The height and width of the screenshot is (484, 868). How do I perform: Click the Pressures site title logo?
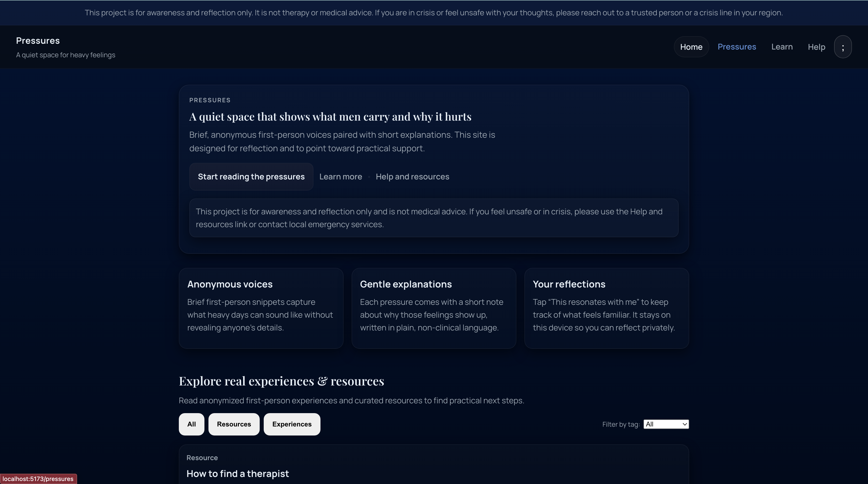pyautogui.click(x=38, y=41)
